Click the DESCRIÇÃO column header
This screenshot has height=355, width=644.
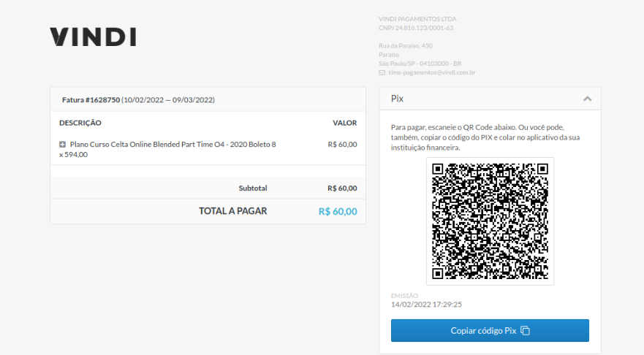(x=80, y=123)
